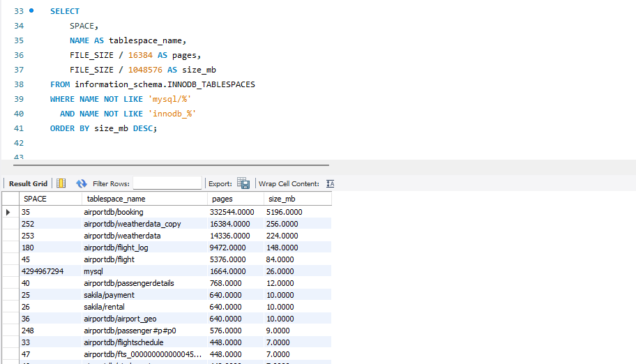The image size is (636, 364).
Task: Type in the Filter Rows field
Action: pyautogui.click(x=167, y=183)
